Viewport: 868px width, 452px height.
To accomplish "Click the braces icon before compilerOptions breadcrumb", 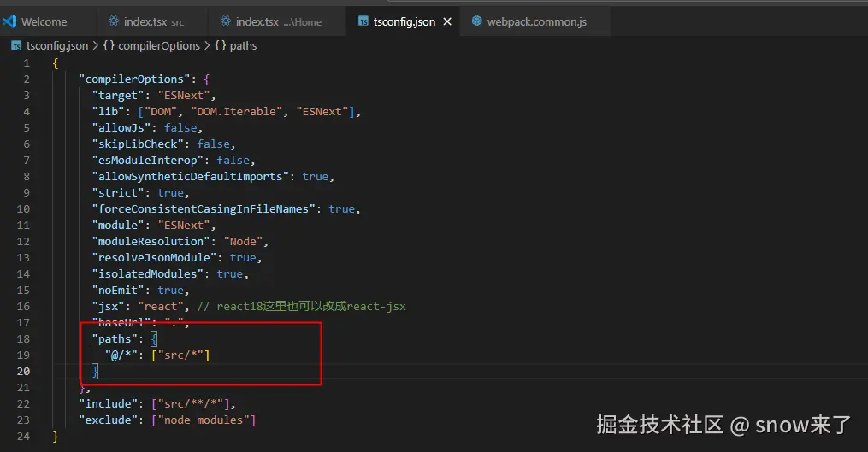I will click(109, 45).
